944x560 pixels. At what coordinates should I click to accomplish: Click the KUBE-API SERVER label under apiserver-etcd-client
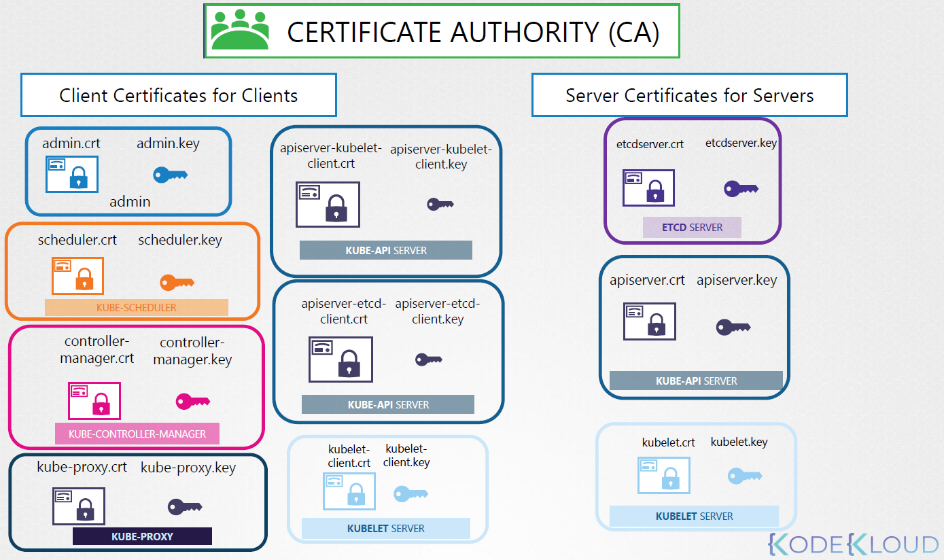pos(388,404)
